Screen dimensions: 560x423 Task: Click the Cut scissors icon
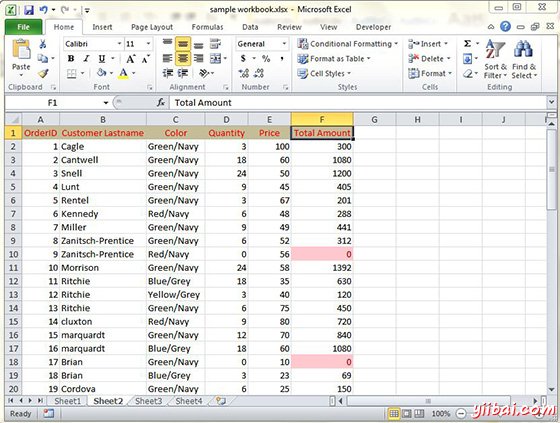pos(43,44)
